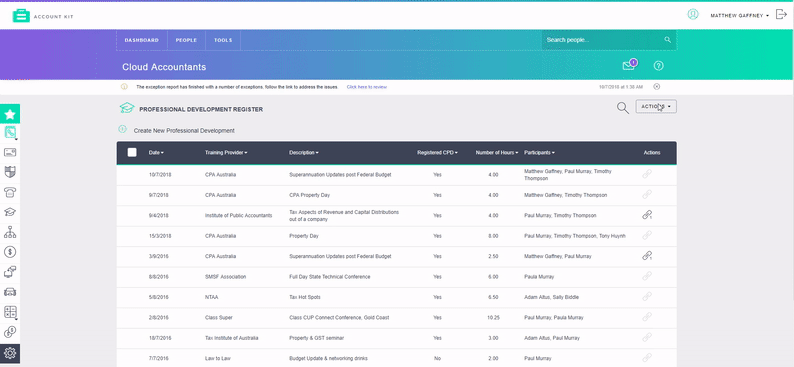Screen dimensions: 794x367
Task: Go to the Dashboard tab
Action: pos(142,40)
